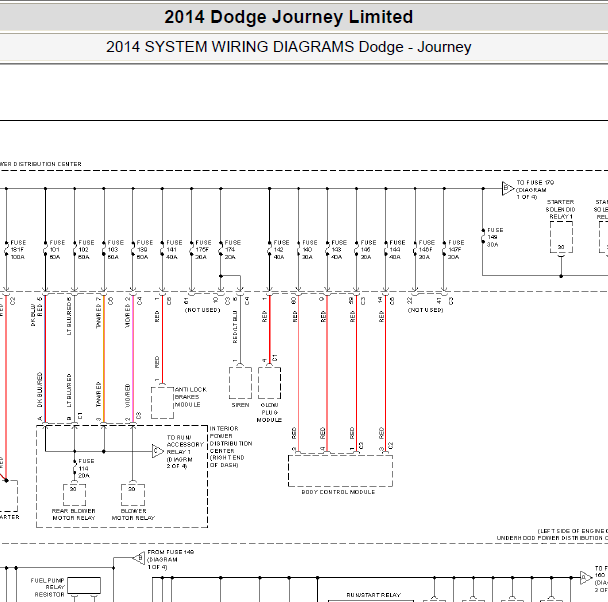
Task: Click the REAR BLOWER MOTOR RELAY label
Action: coord(74,514)
